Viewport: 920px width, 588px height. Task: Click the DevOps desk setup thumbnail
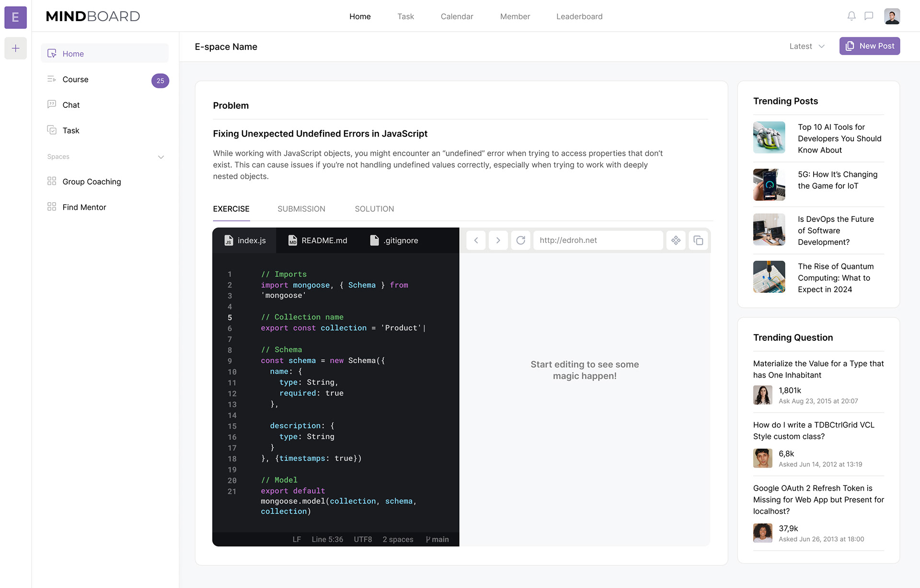pyautogui.click(x=769, y=230)
